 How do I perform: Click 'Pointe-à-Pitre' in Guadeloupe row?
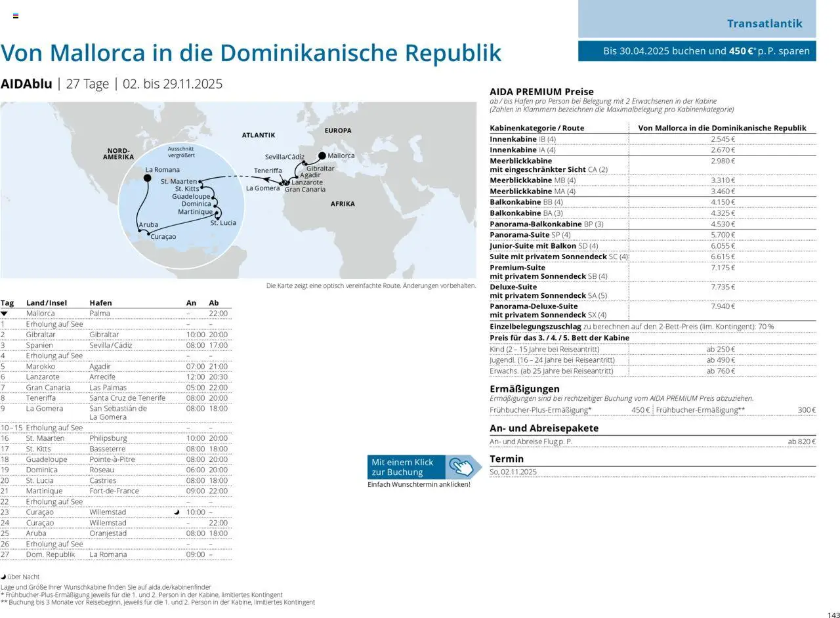point(112,459)
